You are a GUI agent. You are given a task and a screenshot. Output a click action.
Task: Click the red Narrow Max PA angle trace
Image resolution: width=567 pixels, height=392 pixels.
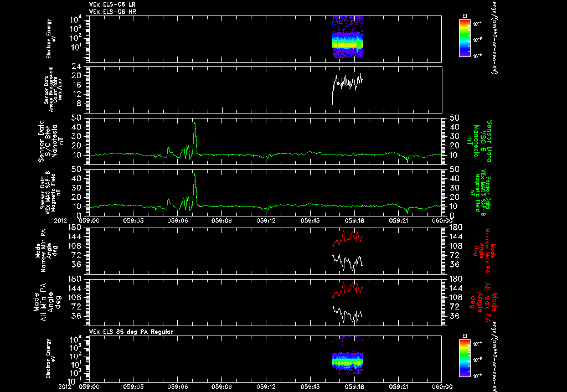348,238
